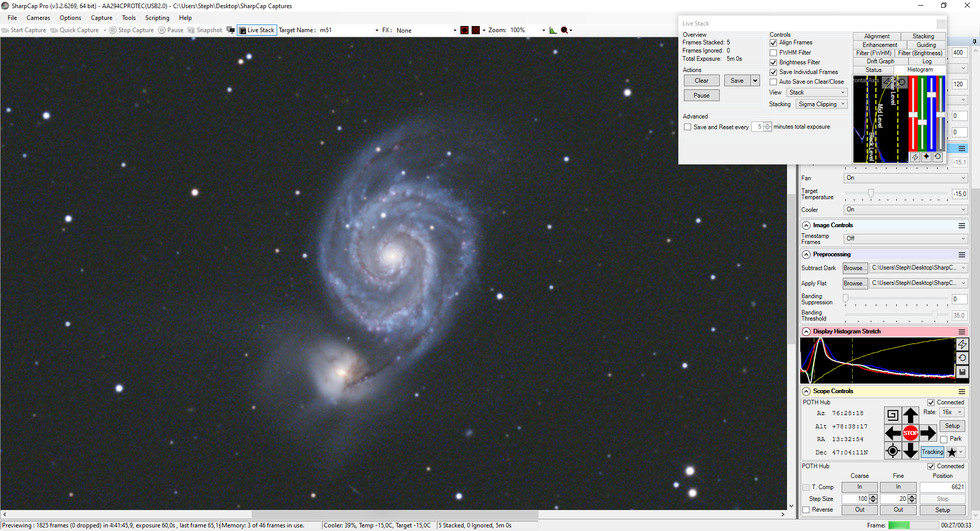Save display stretch with the floppy icon
Viewport: 980px width, 531px height.
[962, 372]
